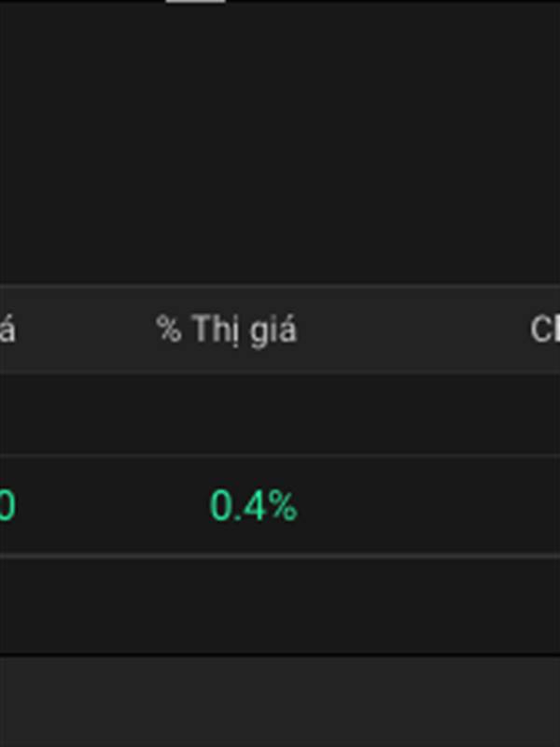The width and height of the screenshot is (560, 747).
Task: Click the cut-off green "0" value
Action: pos(7,506)
